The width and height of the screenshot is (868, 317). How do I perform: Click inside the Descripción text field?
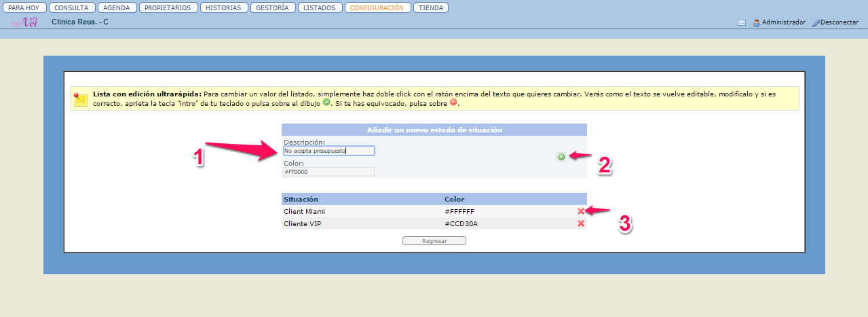point(328,151)
